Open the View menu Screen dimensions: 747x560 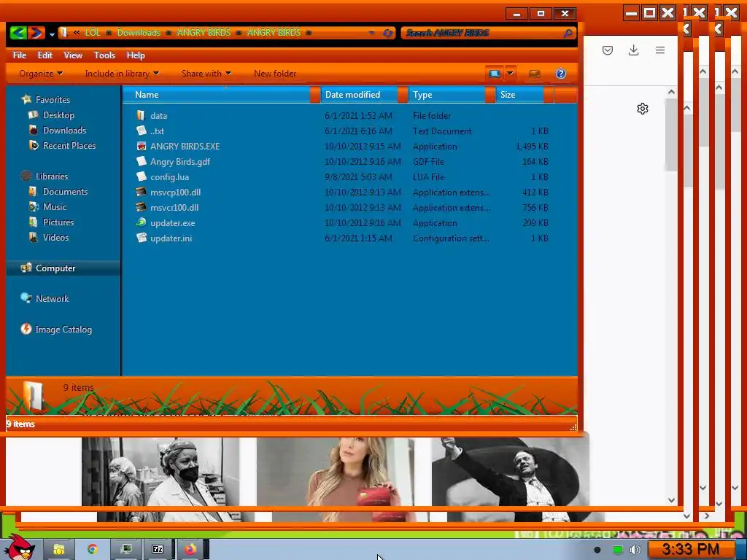click(73, 55)
